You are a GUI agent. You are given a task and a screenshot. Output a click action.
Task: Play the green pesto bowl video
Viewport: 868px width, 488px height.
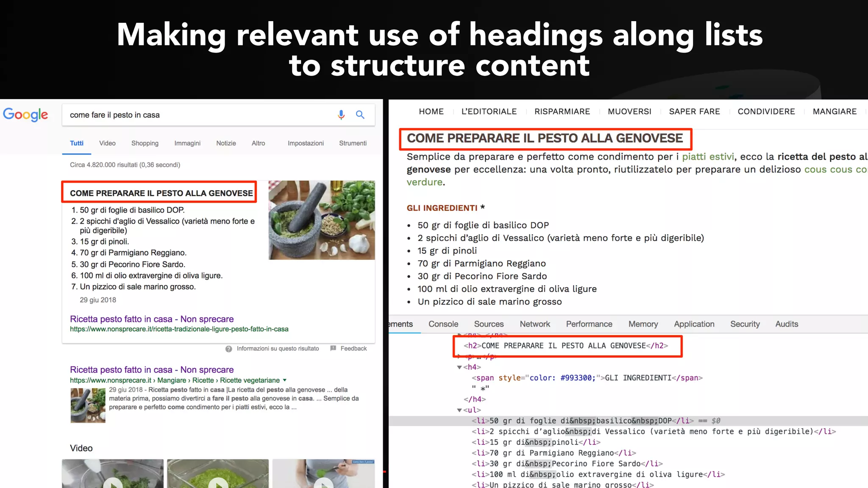(x=218, y=474)
